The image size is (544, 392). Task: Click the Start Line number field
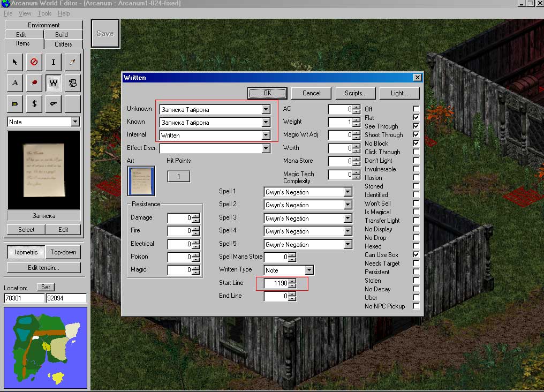click(x=276, y=283)
